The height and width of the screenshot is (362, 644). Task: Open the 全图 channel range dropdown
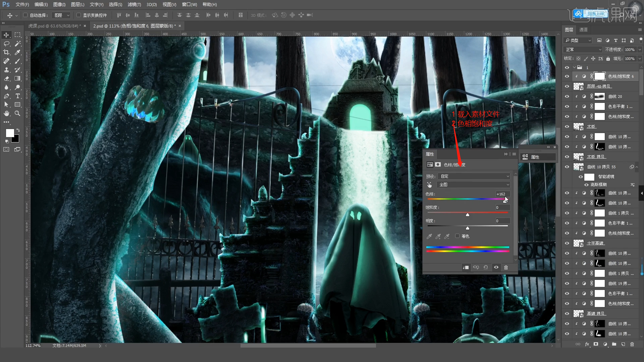(x=474, y=185)
